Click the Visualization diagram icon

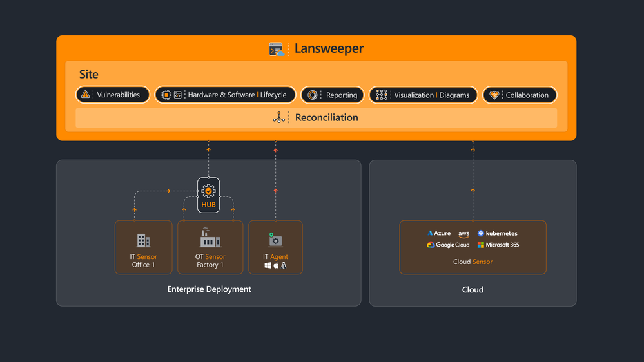(x=382, y=95)
